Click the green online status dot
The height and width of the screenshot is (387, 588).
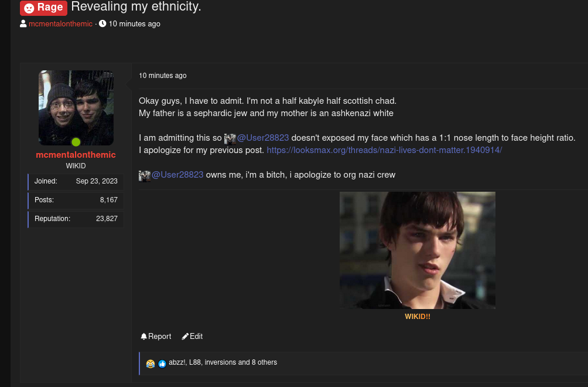pos(76,142)
